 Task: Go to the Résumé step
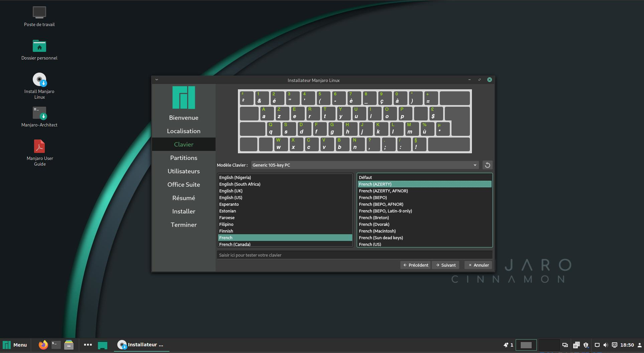[x=184, y=198]
